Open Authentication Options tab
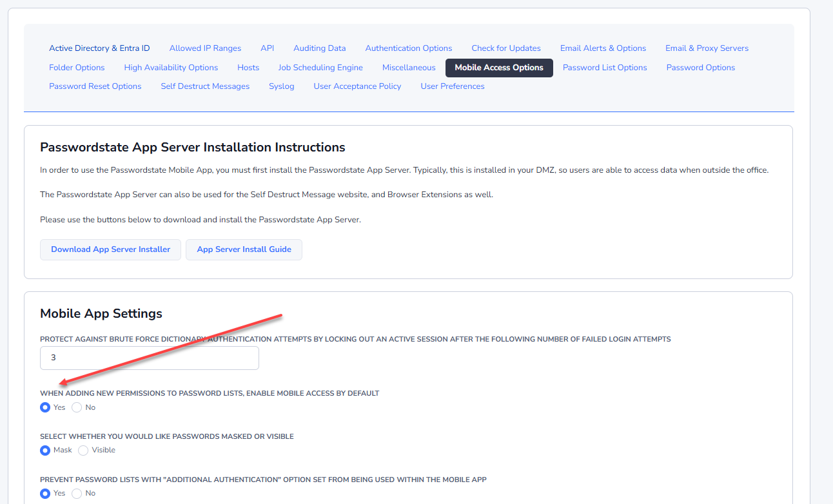Screen dimensions: 833x504 click(409, 48)
